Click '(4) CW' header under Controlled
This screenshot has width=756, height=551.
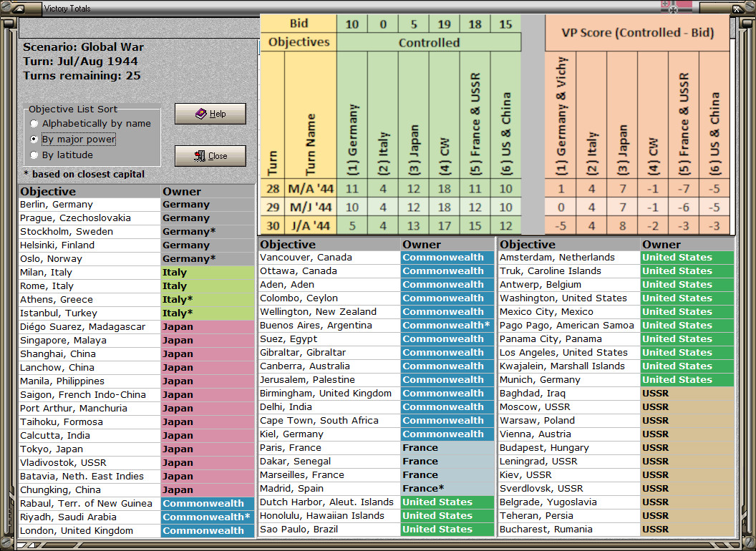click(x=444, y=115)
